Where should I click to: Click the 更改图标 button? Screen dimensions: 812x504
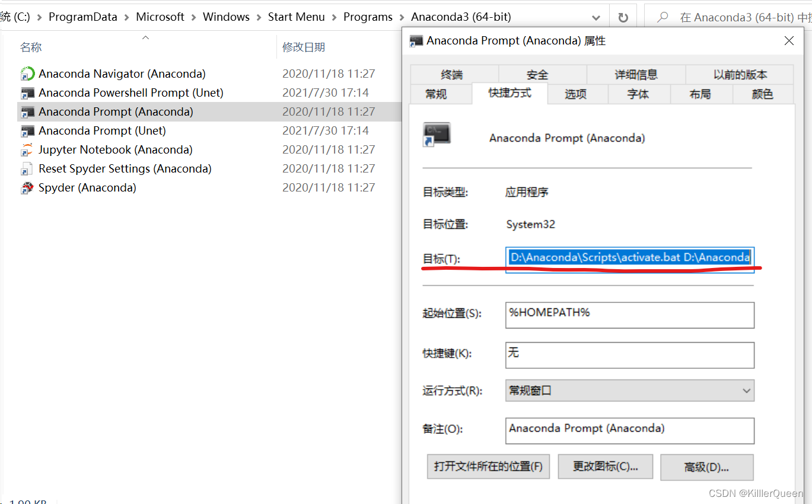coord(605,467)
